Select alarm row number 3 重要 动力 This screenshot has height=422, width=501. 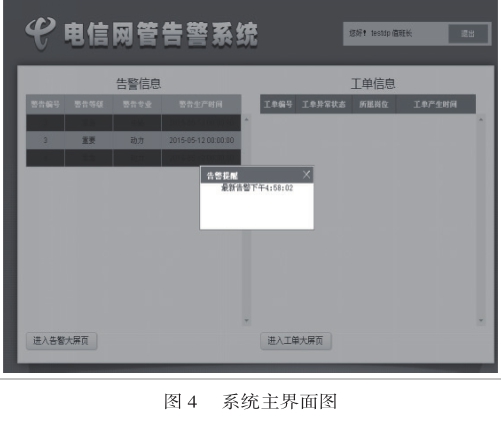133,140
